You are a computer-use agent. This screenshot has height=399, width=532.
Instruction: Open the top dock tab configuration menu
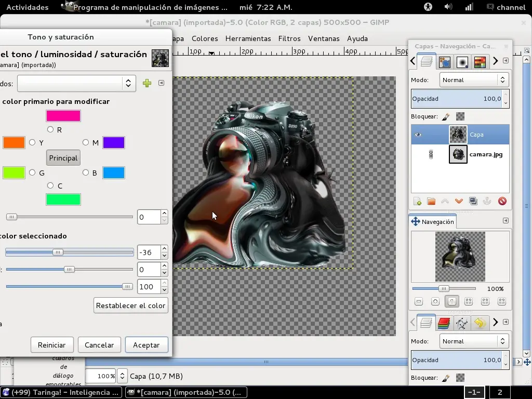[x=506, y=61]
